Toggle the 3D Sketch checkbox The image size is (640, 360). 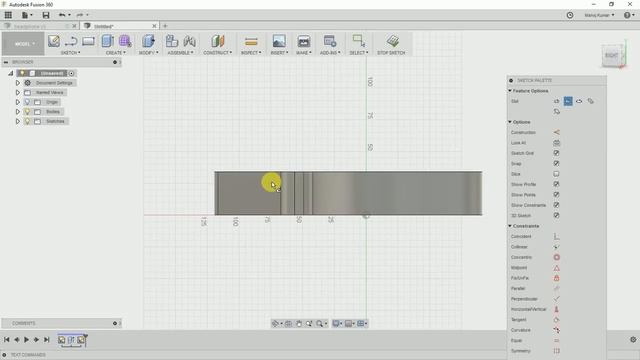click(556, 215)
